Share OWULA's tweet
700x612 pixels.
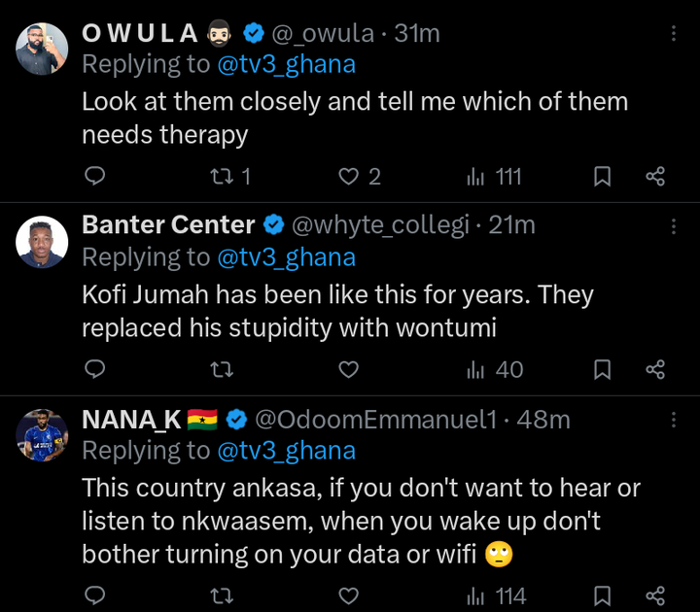click(655, 176)
